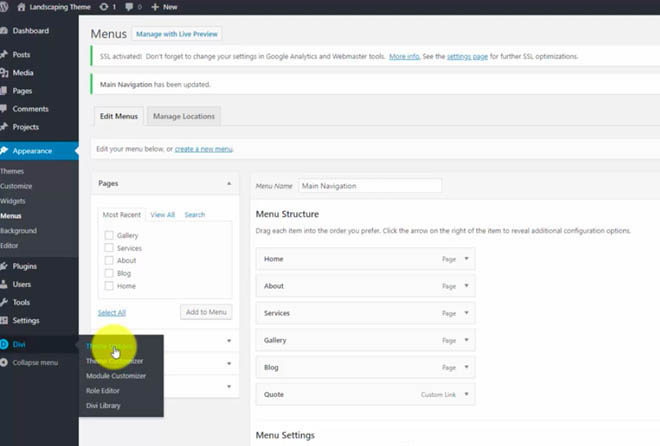Click the Appearance paintbrush icon
This screenshot has width=660, height=446.
click(4, 151)
